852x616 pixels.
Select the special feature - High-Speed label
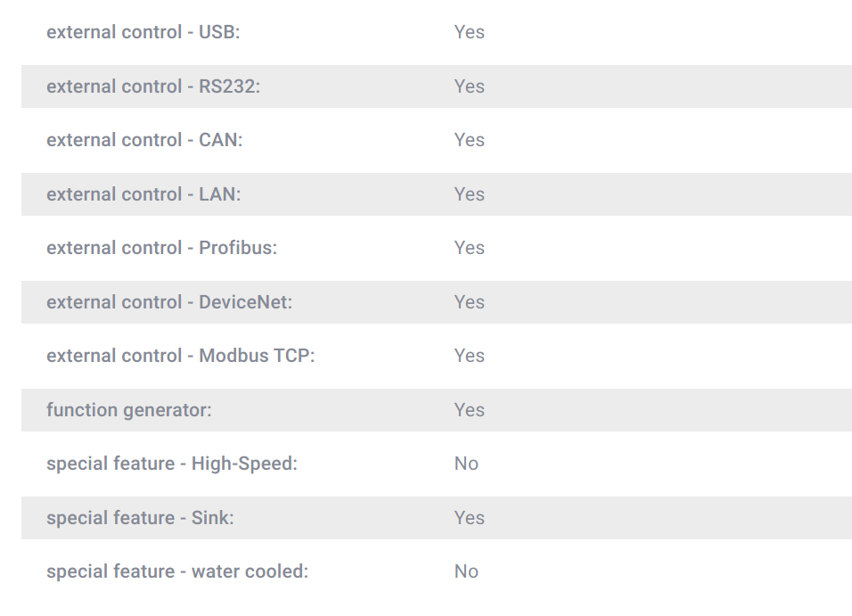(x=172, y=464)
